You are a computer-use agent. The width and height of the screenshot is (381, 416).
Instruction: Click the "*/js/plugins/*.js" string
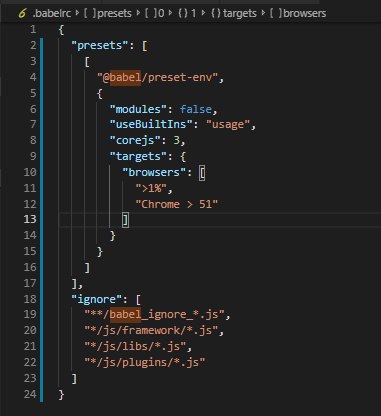click(145, 362)
